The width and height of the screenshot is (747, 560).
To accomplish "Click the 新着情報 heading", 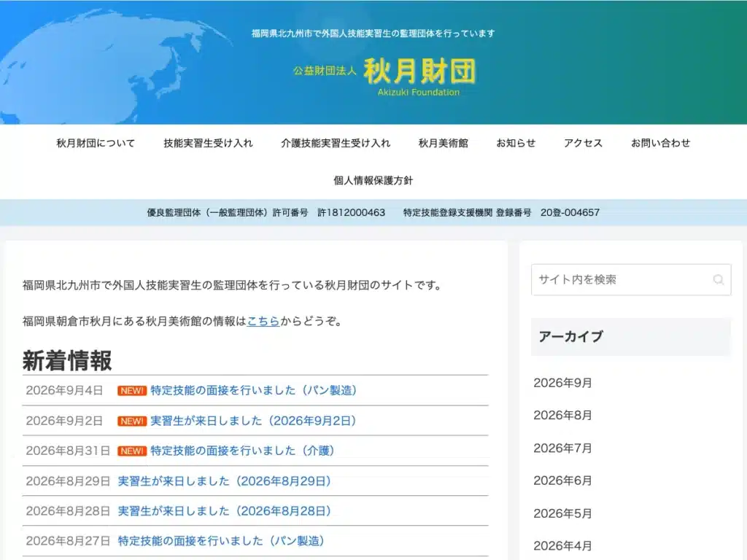I will coord(67,360).
